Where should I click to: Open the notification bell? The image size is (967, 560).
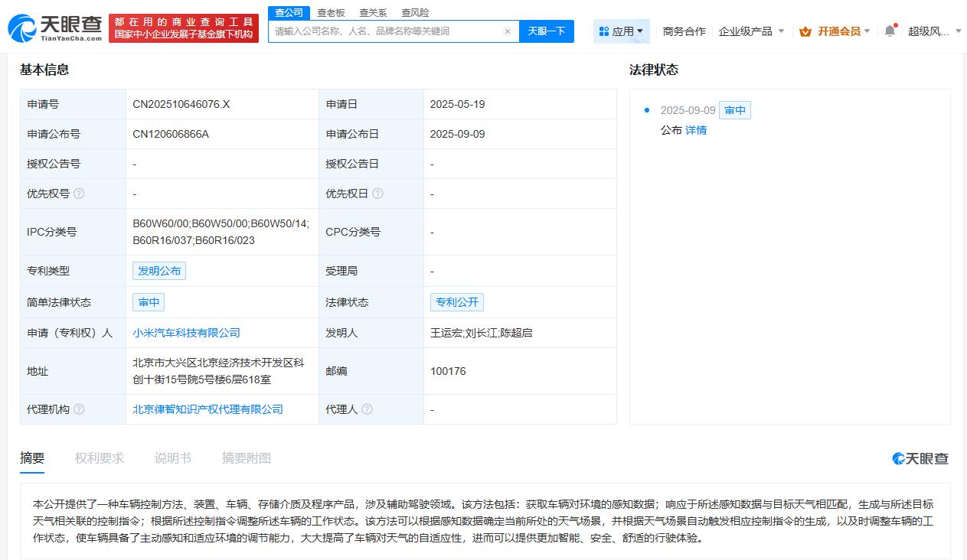tap(889, 31)
